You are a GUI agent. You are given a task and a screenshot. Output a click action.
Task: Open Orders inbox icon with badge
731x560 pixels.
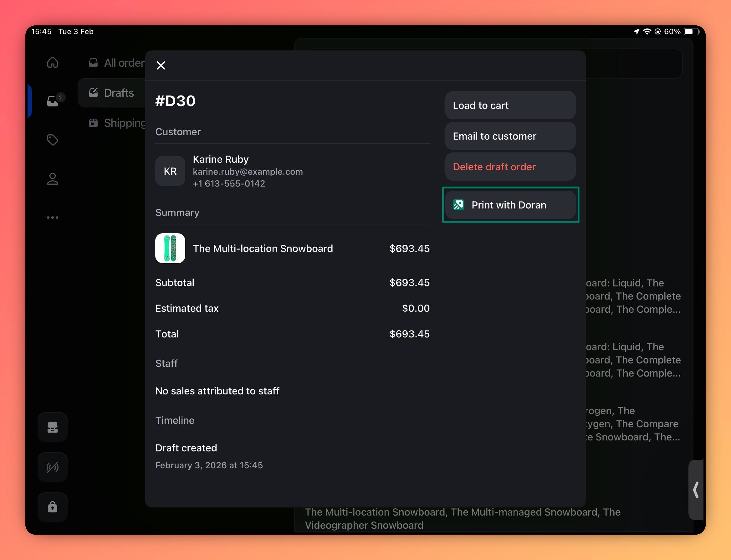coord(53,100)
